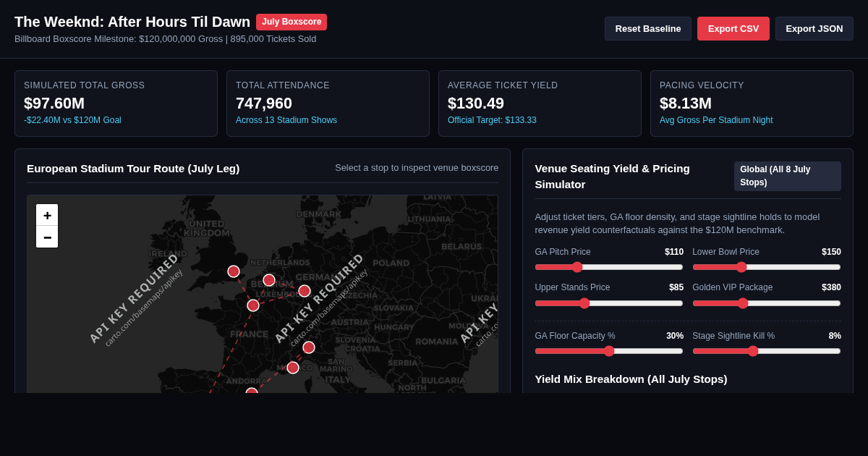This screenshot has width=868, height=456.
Task: Click 'The Weeknd: After Hours Til Dawn' title
Action: [x=132, y=22]
